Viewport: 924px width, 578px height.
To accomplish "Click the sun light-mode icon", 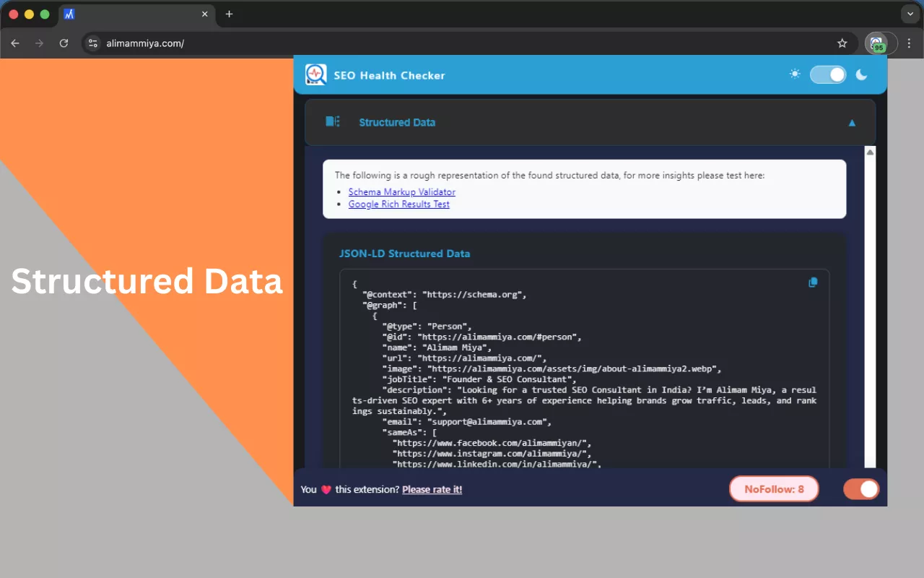I will 795,74.
